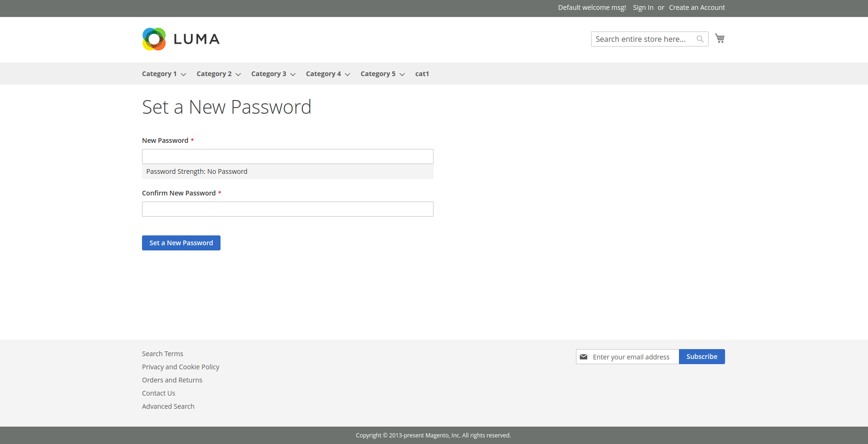Click Create an Account
Image resolution: width=868 pixels, height=444 pixels.
(x=697, y=8)
